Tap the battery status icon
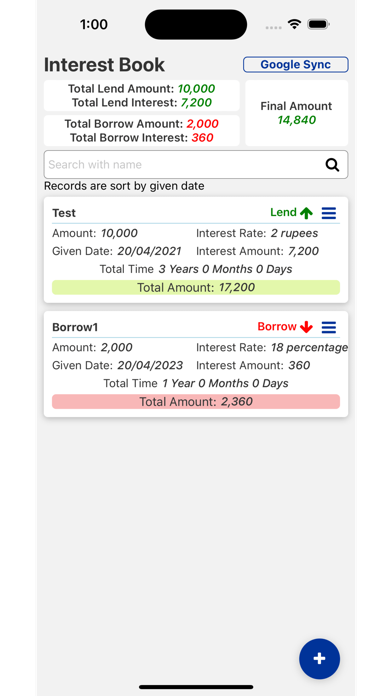The image size is (392, 696). click(318, 24)
